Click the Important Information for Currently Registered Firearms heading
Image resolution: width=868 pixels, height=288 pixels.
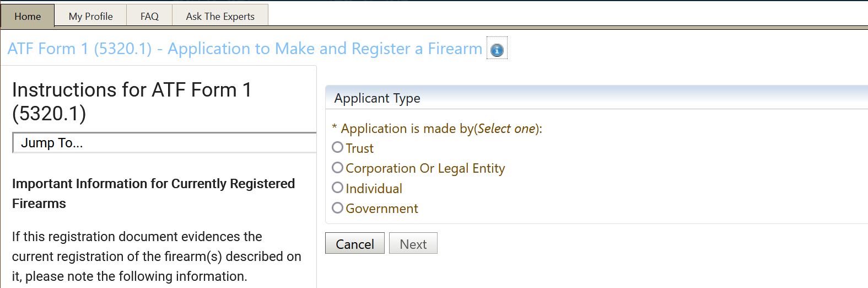click(x=153, y=194)
